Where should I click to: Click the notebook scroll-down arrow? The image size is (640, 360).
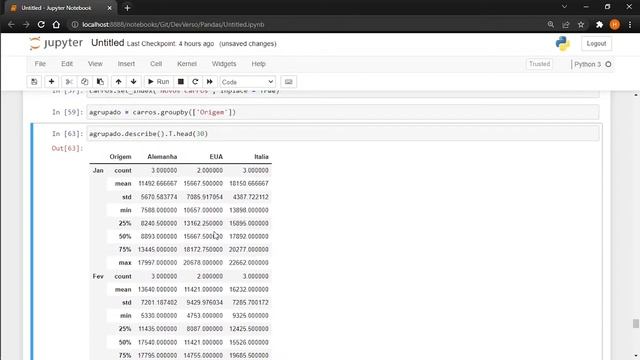pyautogui.click(x=636, y=356)
